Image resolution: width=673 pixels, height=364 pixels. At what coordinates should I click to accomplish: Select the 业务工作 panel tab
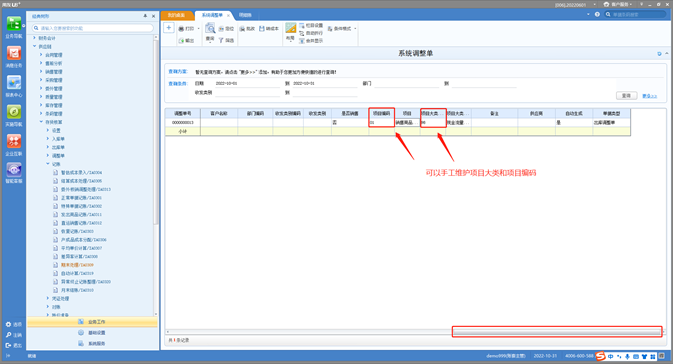92,322
